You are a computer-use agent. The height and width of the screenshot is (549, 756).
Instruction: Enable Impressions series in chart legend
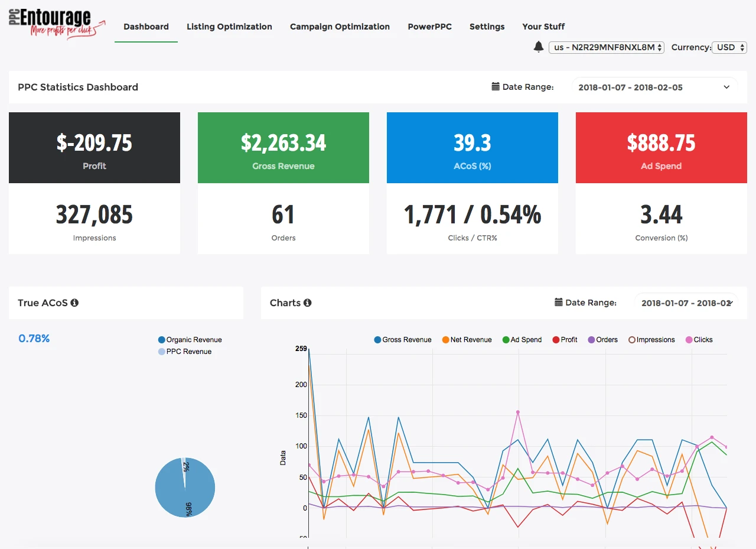651,340
